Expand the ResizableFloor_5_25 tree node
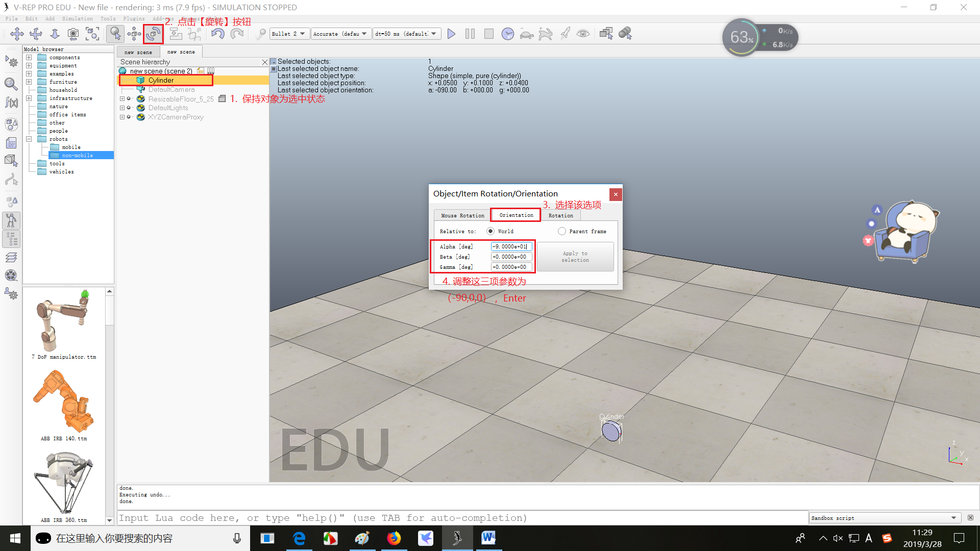The image size is (980, 551). 122,99
